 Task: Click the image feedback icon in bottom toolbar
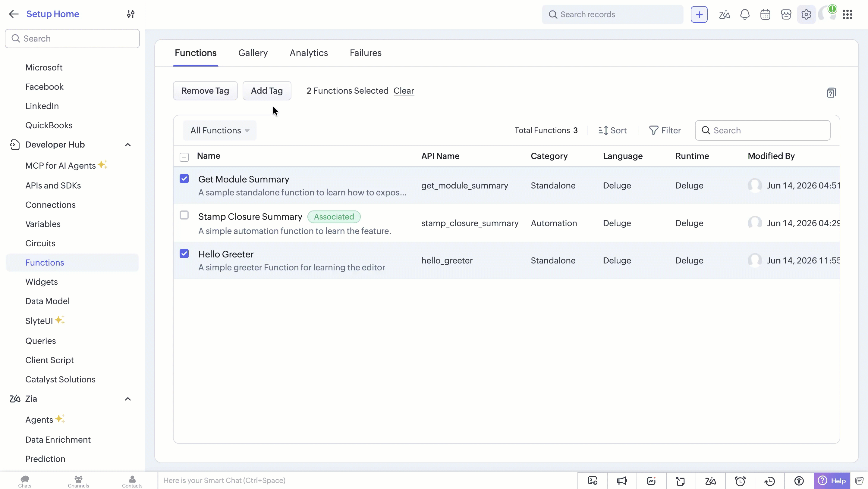pyautogui.click(x=651, y=481)
